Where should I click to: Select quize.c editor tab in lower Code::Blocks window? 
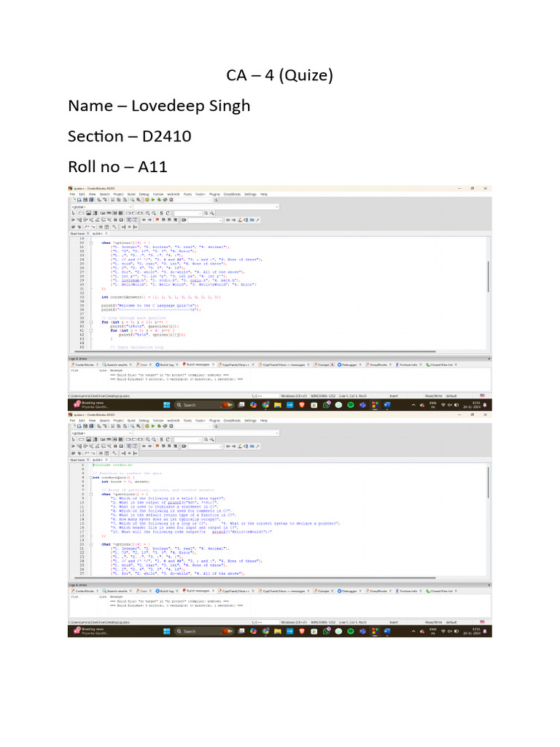point(97,460)
